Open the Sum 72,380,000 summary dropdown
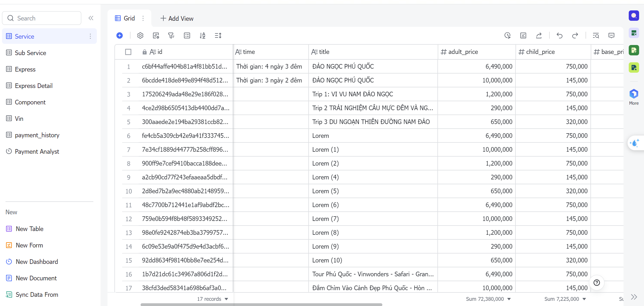 (x=488, y=299)
